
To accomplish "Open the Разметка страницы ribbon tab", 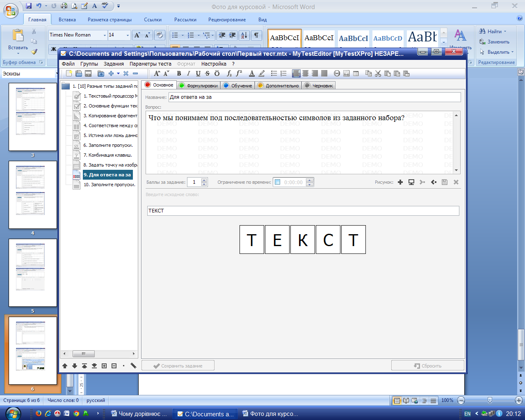I will coord(110,20).
